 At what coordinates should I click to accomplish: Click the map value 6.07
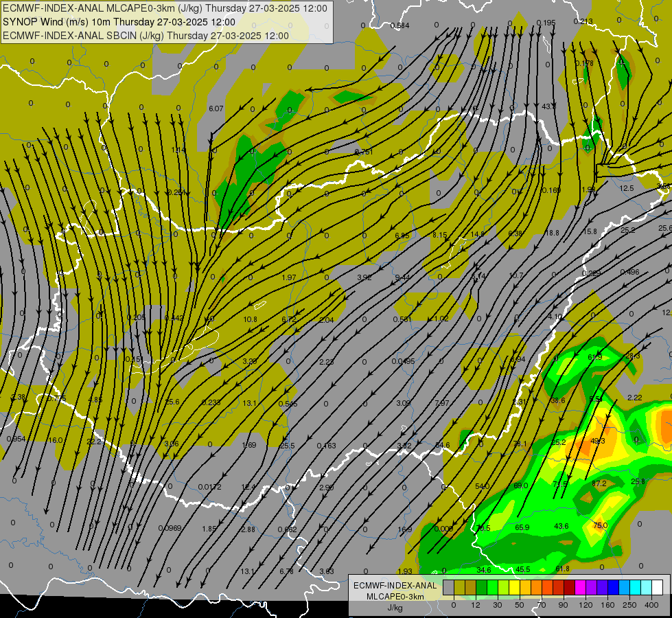(x=216, y=108)
